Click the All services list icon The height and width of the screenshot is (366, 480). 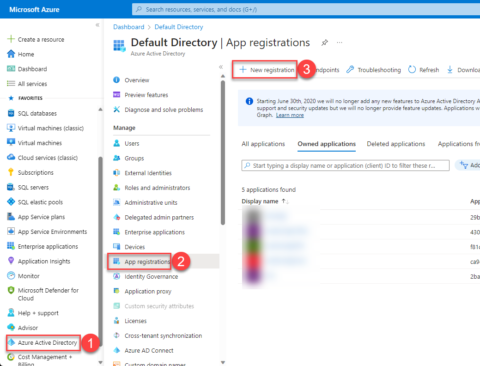coord(11,83)
